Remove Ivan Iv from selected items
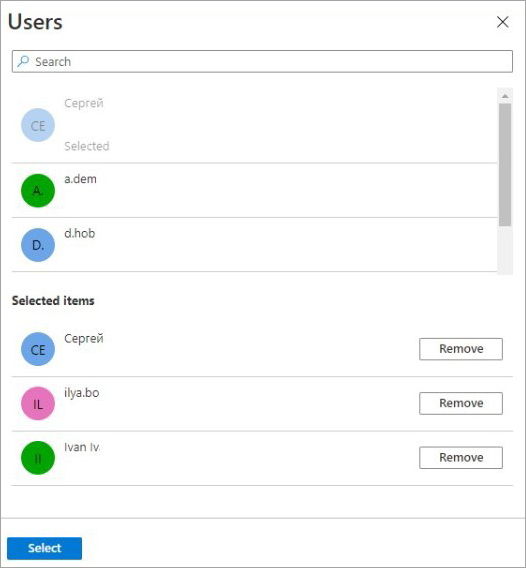Viewport: 526px width, 568px height. point(461,458)
